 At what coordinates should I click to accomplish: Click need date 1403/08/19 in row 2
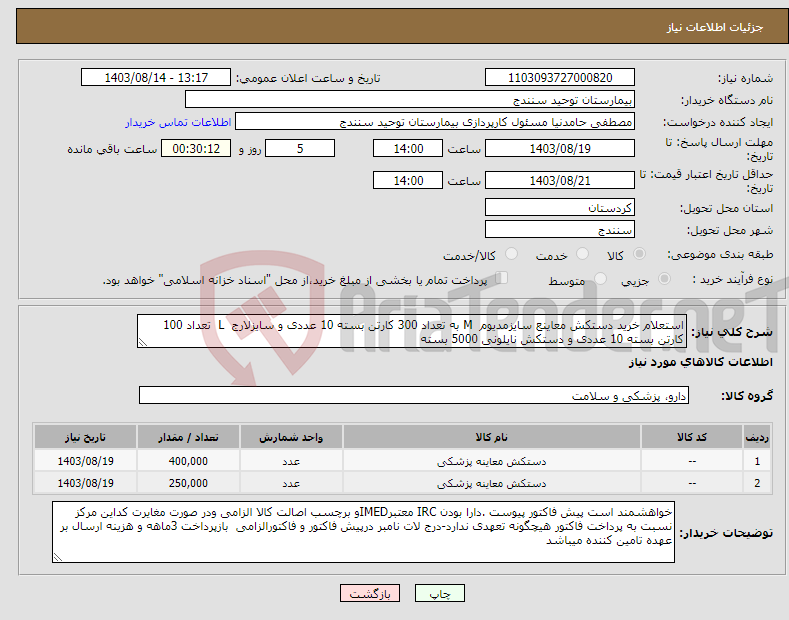point(86,483)
